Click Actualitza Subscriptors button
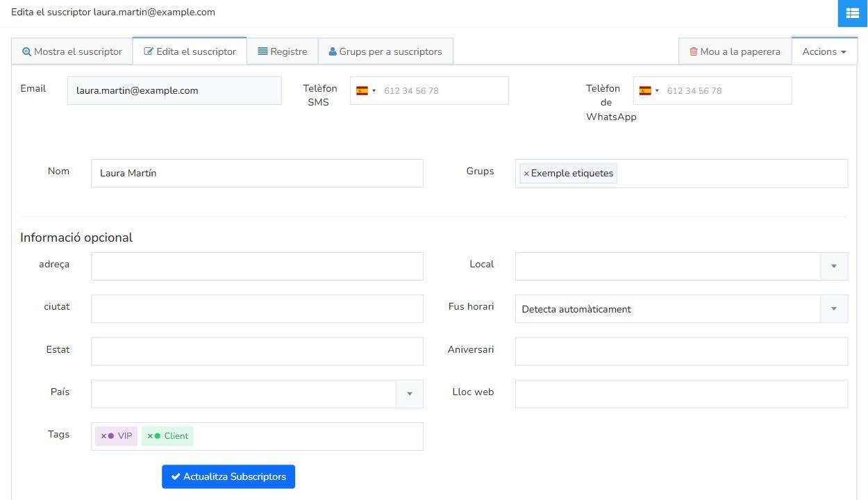The image size is (868, 500). click(x=228, y=476)
